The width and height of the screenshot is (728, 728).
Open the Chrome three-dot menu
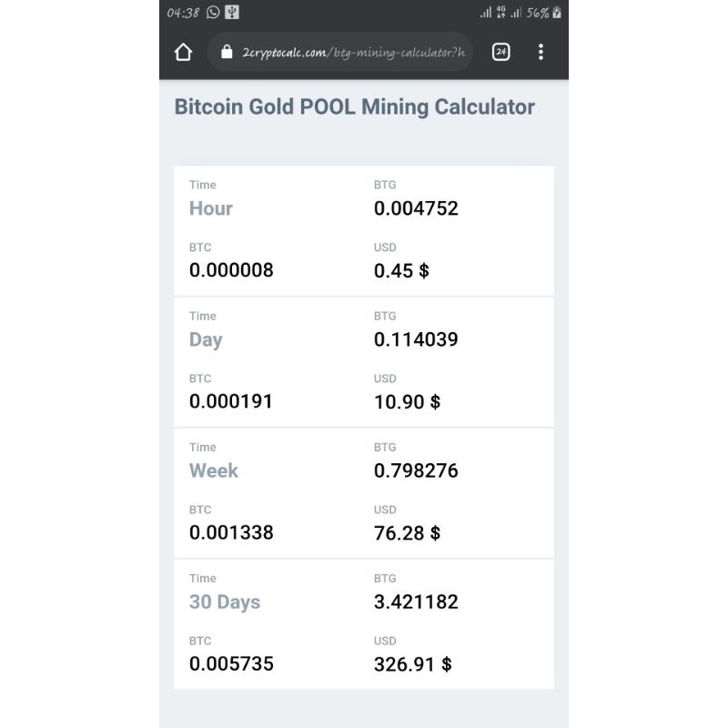(541, 52)
